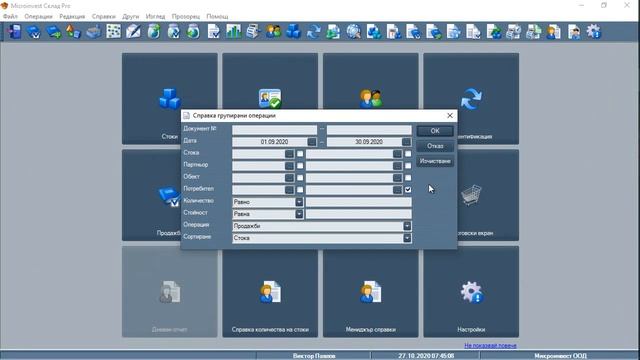Viewport: 640px width, 360px height.
Task: Click the blue card with green plus toolbar icon
Action: 53,31
